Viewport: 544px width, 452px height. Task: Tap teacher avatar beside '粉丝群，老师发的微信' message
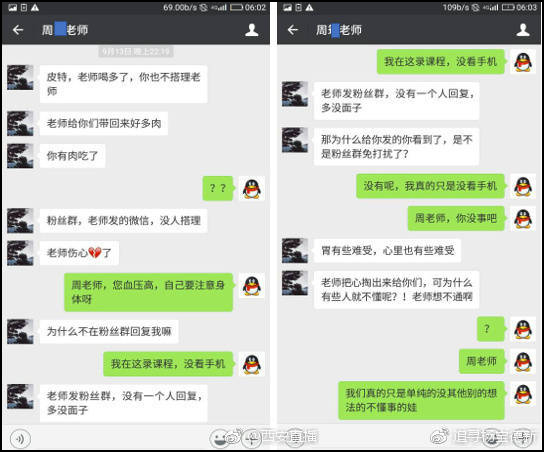pos(20,221)
